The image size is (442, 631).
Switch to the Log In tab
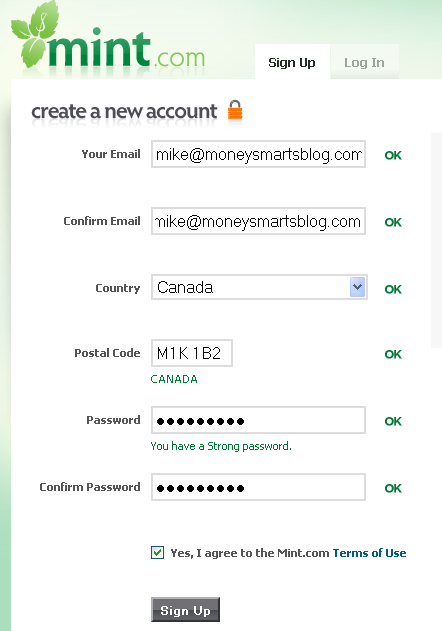[x=364, y=62]
